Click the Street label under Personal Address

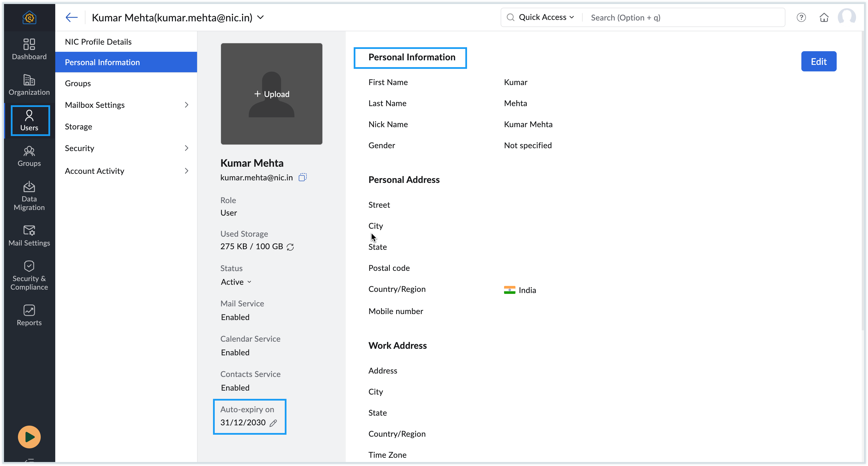point(379,205)
